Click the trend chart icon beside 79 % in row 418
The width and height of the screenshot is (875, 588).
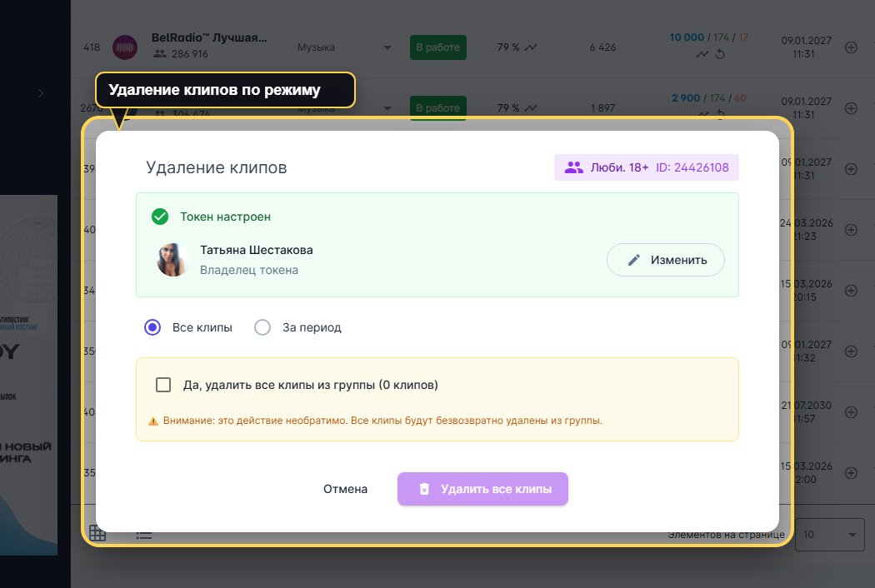click(531, 47)
